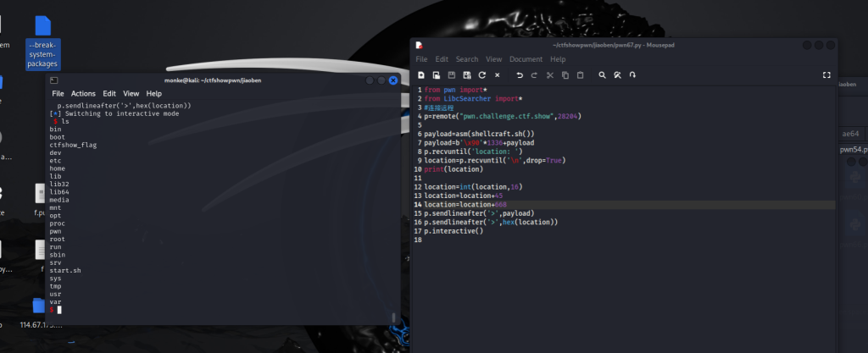Click the terminal scrollbar handle
Viewport: 868px width, 353px height.
tap(393, 317)
